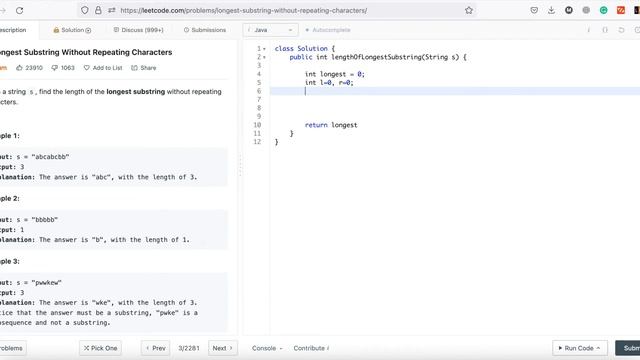This screenshot has width=640, height=360.
Task: Click the thumbs down icon with 1063
Action: 54,68
